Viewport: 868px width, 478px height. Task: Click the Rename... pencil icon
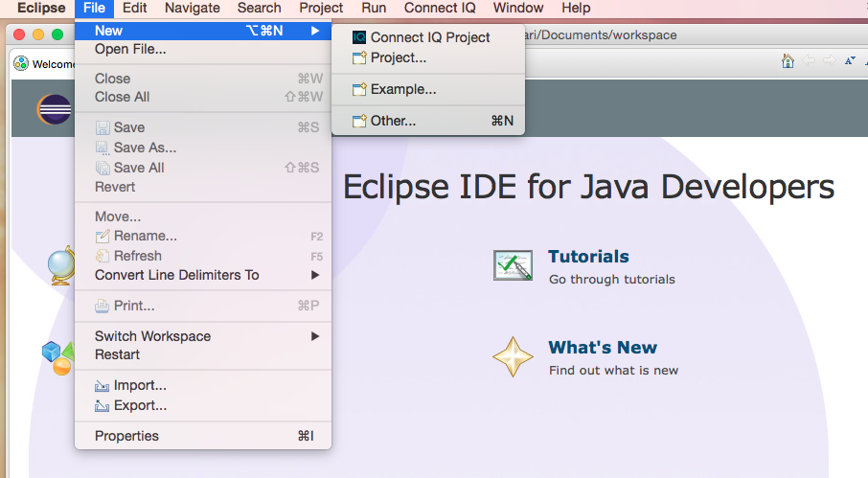coord(103,237)
